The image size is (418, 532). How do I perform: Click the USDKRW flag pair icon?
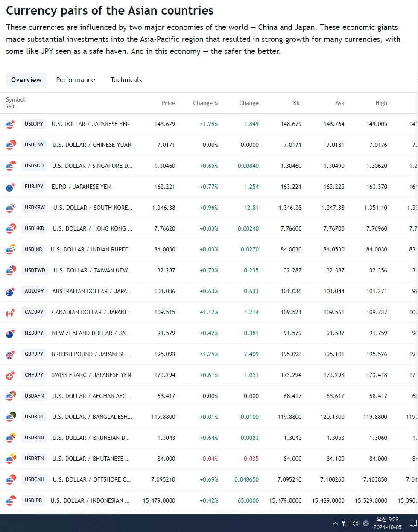point(11,208)
